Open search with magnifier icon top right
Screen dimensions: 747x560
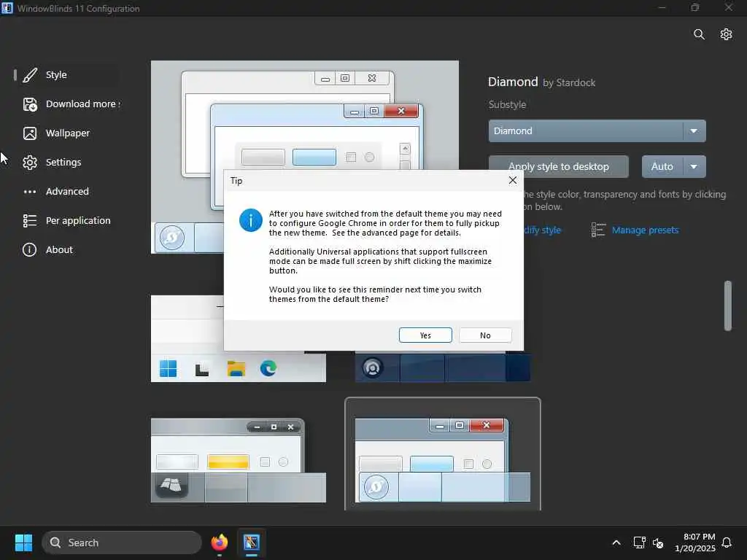[x=699, y=34]
